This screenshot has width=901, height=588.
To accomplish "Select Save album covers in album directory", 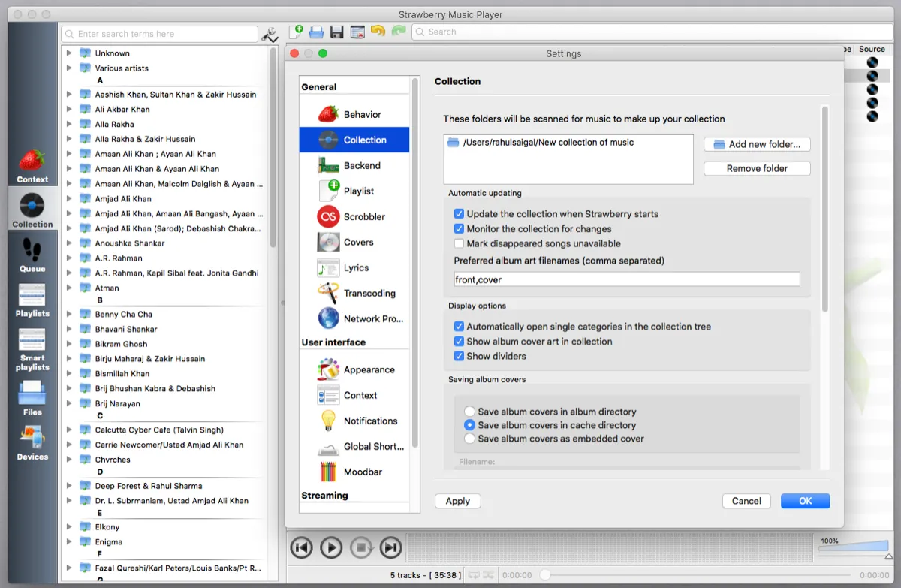I will click(x=469, y=412).
